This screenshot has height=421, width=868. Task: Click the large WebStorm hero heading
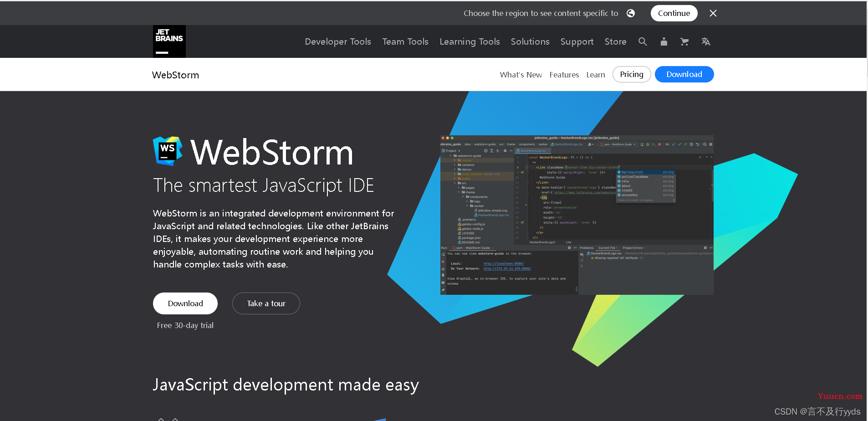tap(272, 152)
